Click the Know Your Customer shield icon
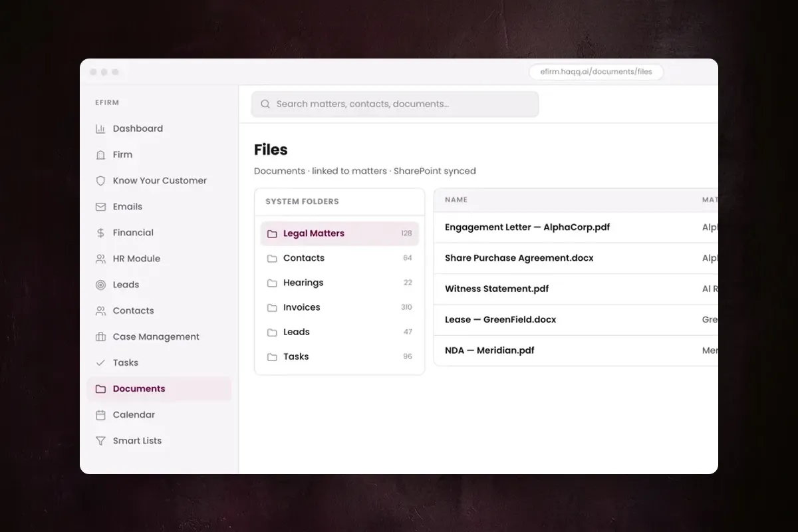 click(100, 180)
